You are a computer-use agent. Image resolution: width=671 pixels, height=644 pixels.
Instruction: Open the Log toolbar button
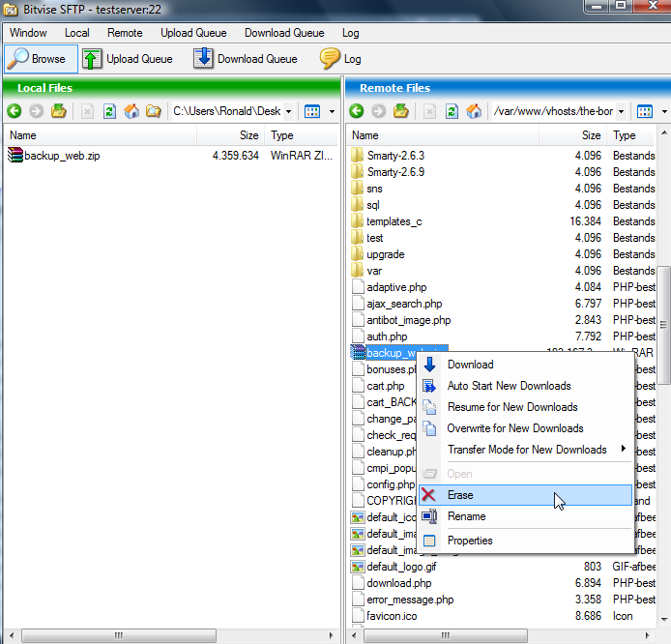point(340,59)
